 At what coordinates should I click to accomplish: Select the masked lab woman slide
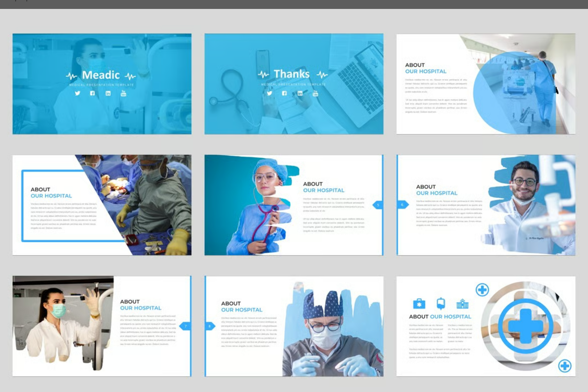pos(102,326)
